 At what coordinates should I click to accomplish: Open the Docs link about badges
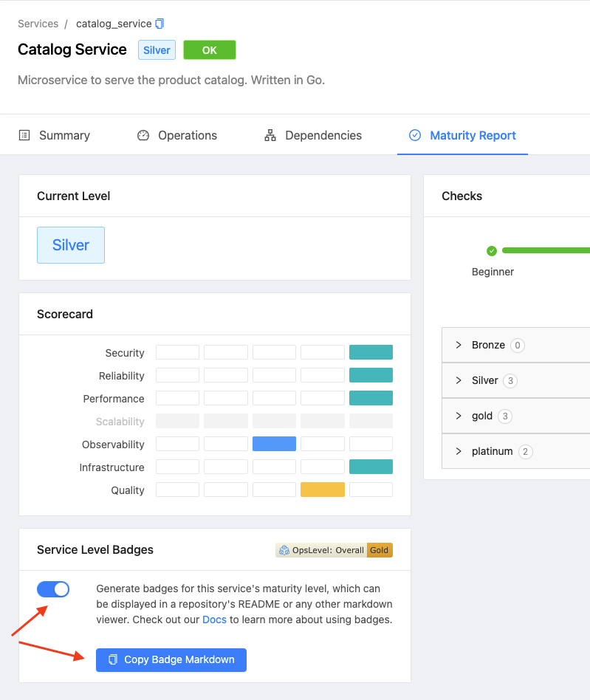point(214,620)
